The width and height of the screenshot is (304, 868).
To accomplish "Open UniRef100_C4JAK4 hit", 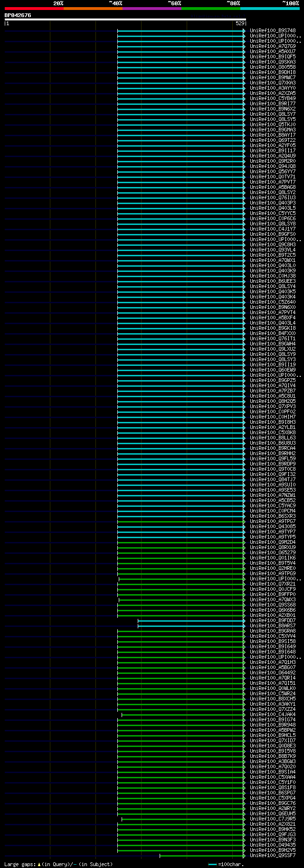I will [273, 715].
